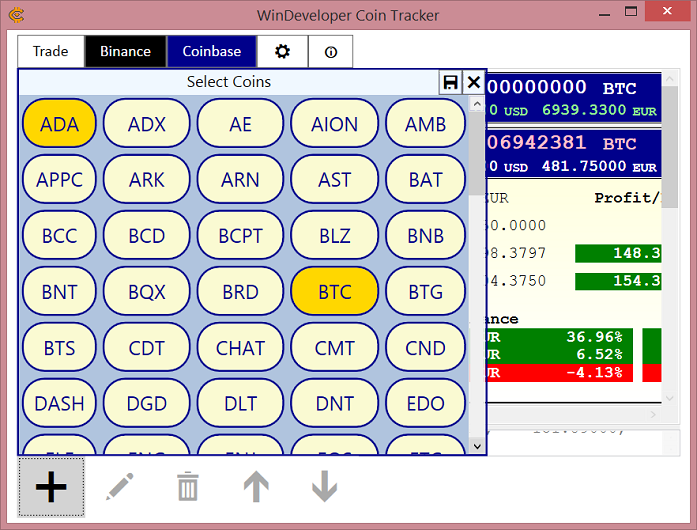Click the Profit column header

pyautogui.click(x=628, y=198)
